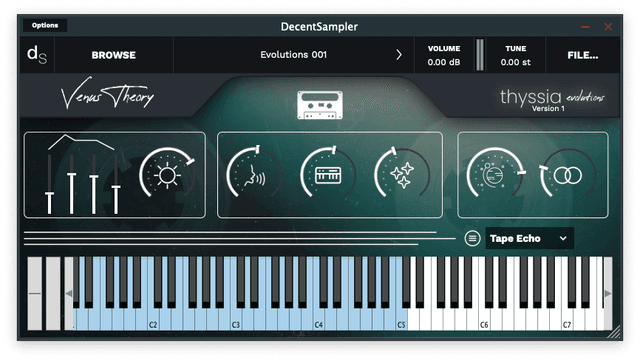Image resolution: width=640 pixels, height=361 pixels.
Task: Play the C3 key
Action: (x=236, y=319)
